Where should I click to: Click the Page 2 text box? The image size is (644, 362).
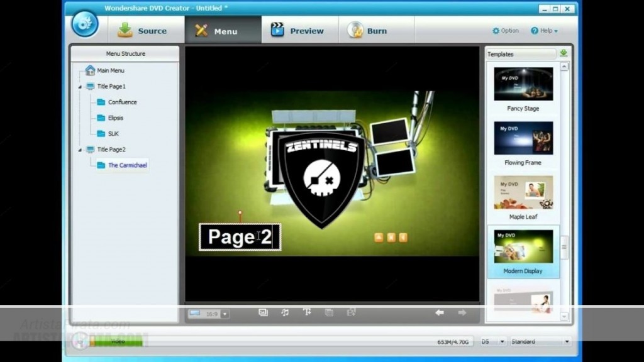(240, 237)
